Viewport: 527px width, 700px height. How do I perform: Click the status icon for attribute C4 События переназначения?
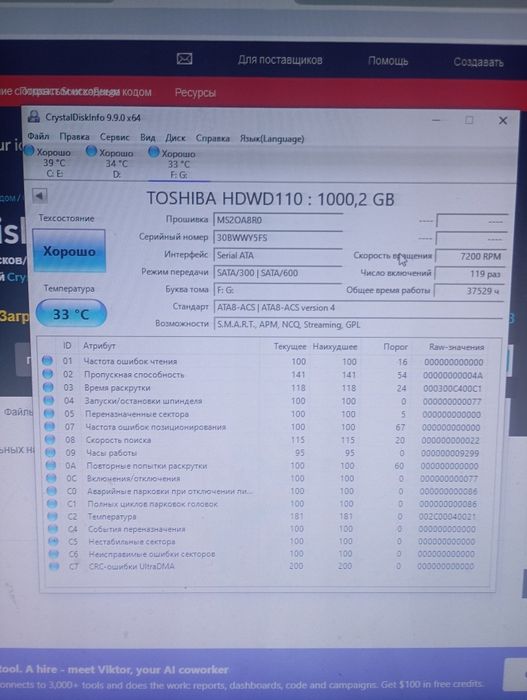(x=53, y=529)
